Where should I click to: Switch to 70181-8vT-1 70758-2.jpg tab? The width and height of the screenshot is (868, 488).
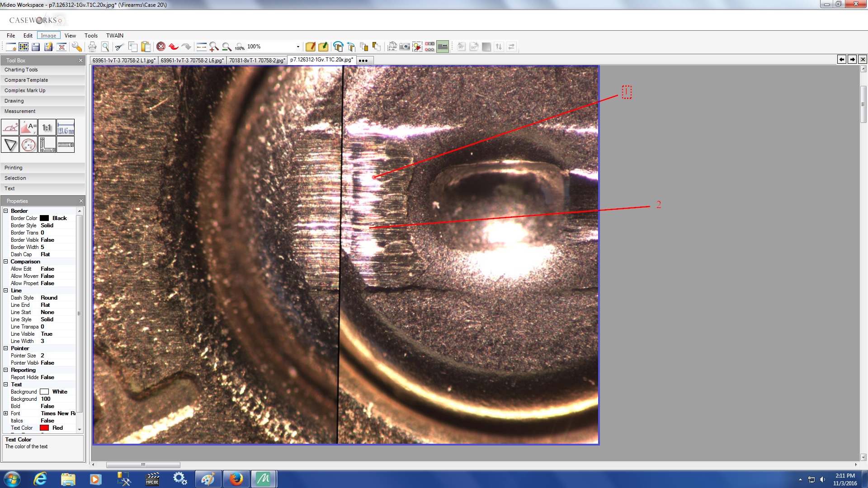(256, 60)
